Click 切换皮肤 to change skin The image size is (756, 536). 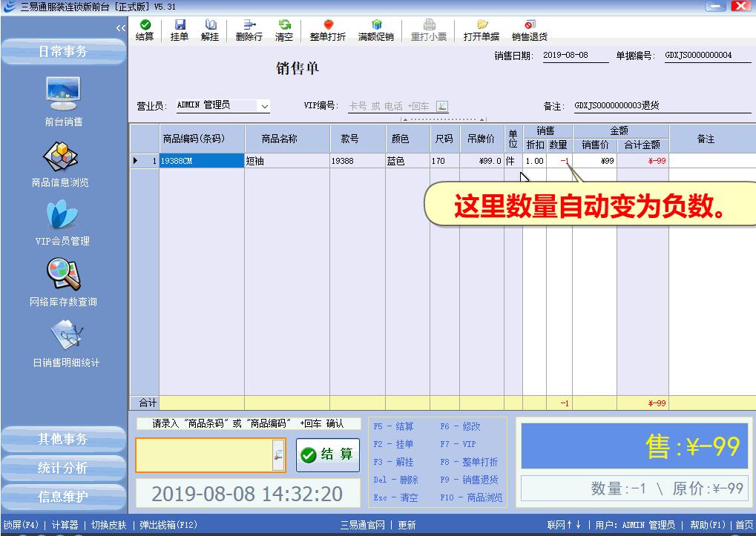pos(110,525)
